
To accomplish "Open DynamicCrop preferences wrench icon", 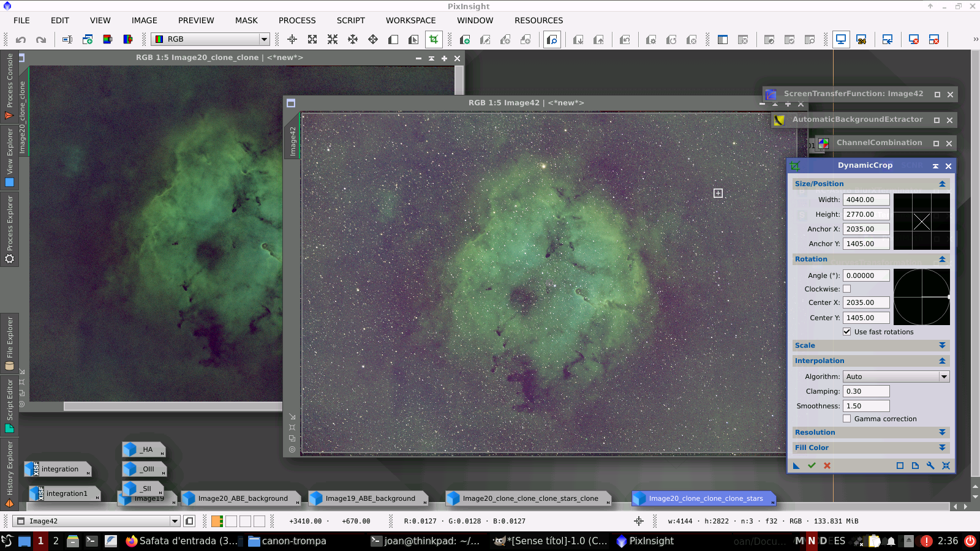I will coord(930,466).
